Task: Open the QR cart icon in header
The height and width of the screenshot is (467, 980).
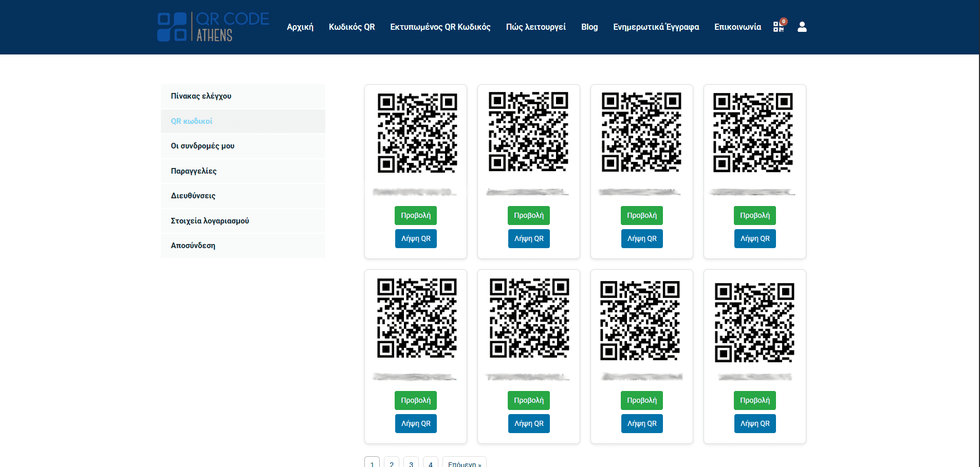Action: (x=779, y=27)
